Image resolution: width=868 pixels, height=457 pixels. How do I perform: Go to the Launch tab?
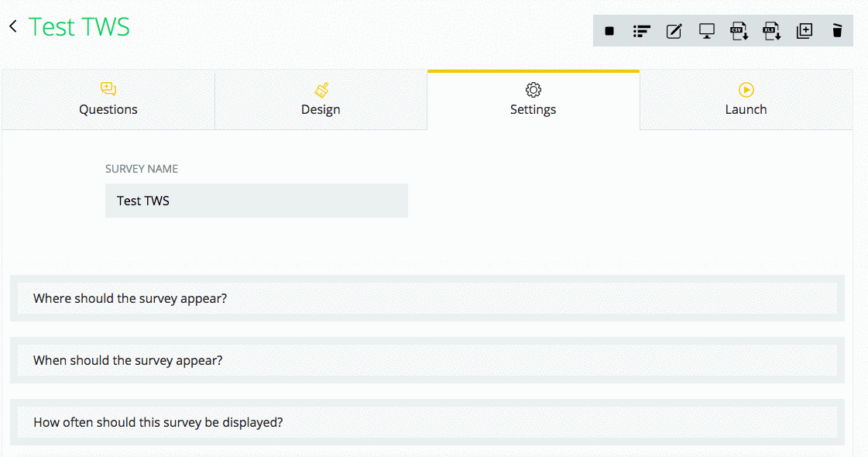(x=746, y=100)
